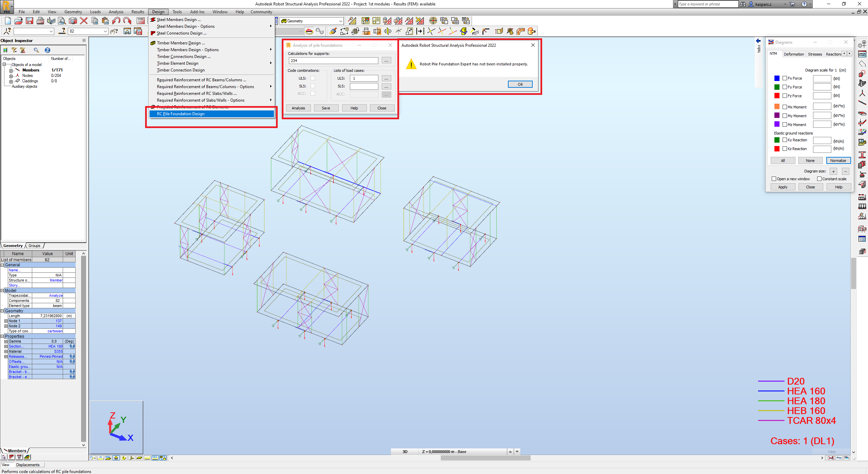Open the Geometry layout dropdown at the top
Viewport: 868px width, 474px height.
tap(340, 21)
